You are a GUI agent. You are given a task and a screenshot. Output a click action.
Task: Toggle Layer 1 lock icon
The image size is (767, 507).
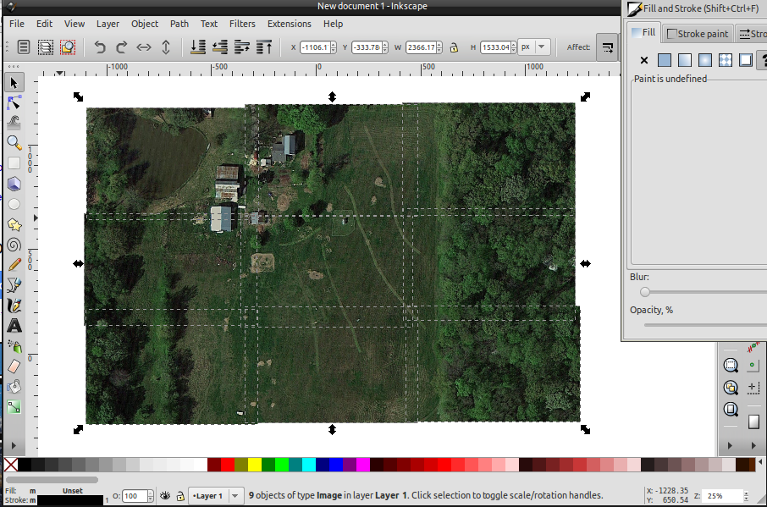179,496
